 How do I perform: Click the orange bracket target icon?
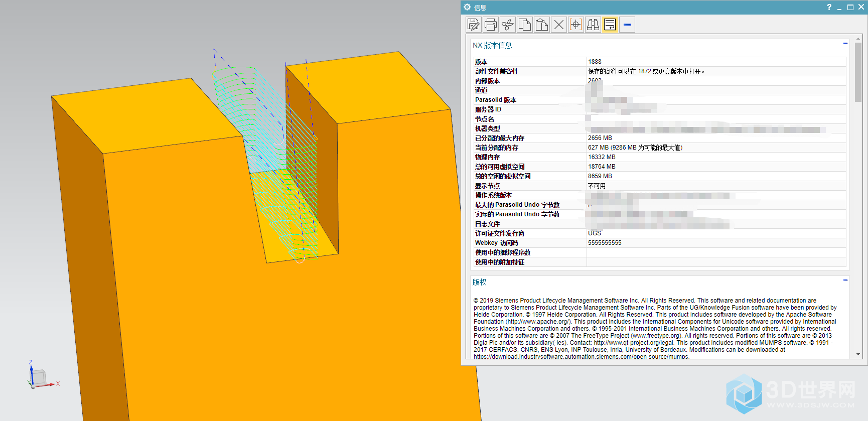[x=576, y=25]
